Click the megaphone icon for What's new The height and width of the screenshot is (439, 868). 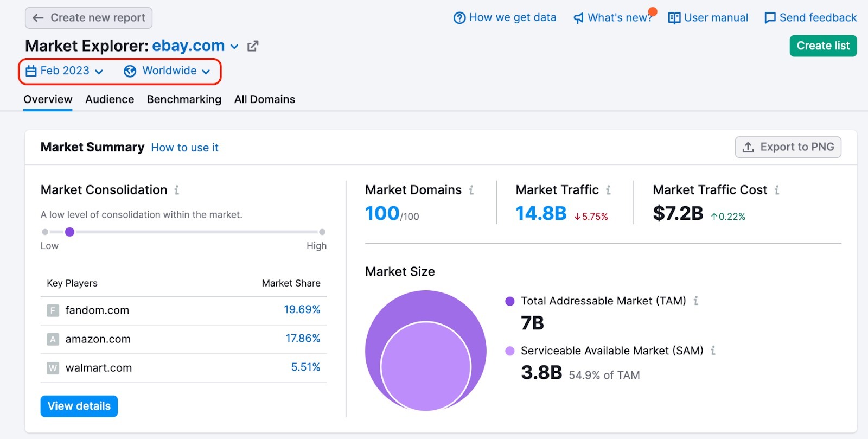(x=579, y=18)
